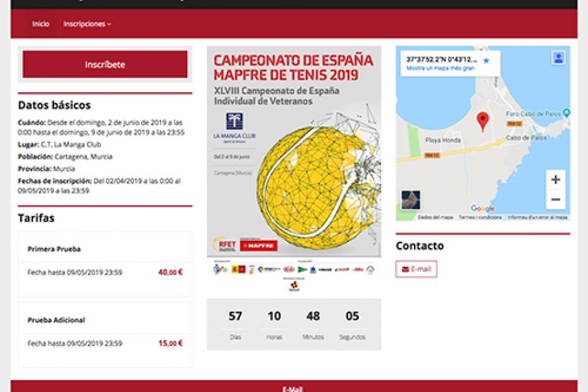Switch map to satellite view thumbnail
This screenshot has width=588, height=392.
coord(411,200)
